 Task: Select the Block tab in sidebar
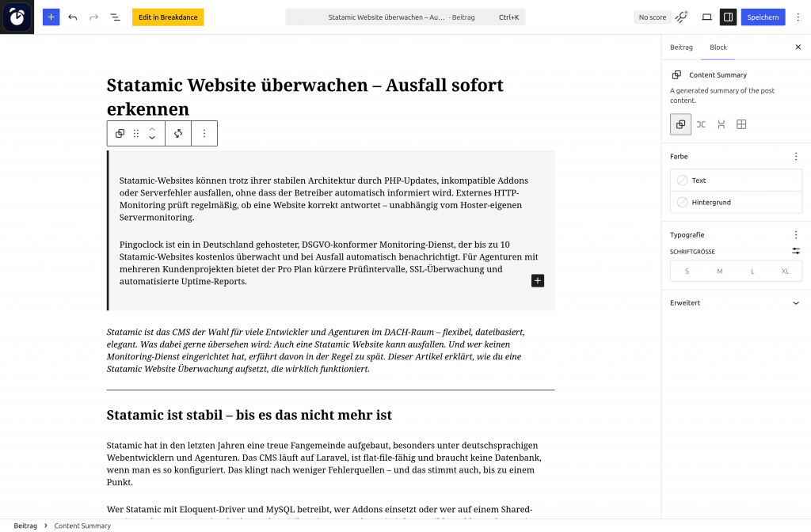pos(718,47)
